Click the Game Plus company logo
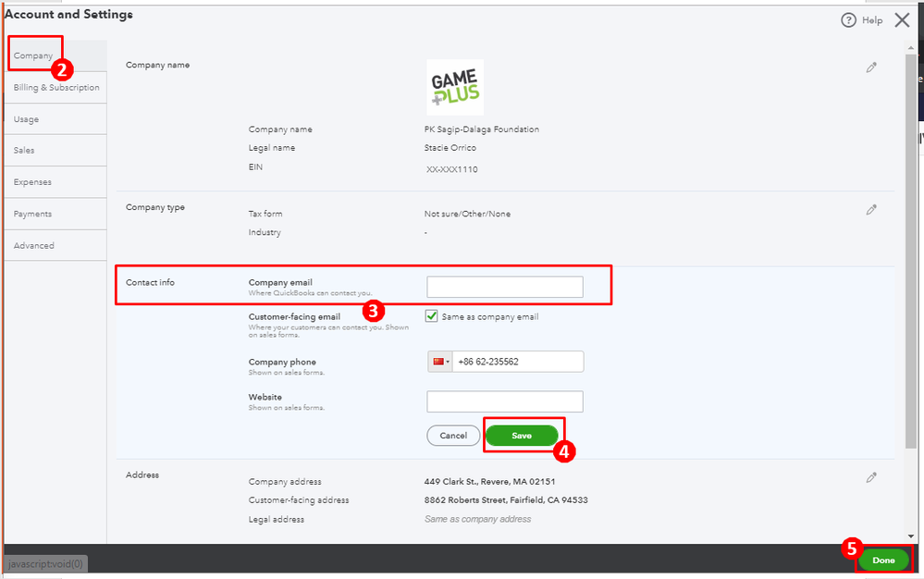The height and width of the screenshot is (579, 924). [x=455, y=87]
